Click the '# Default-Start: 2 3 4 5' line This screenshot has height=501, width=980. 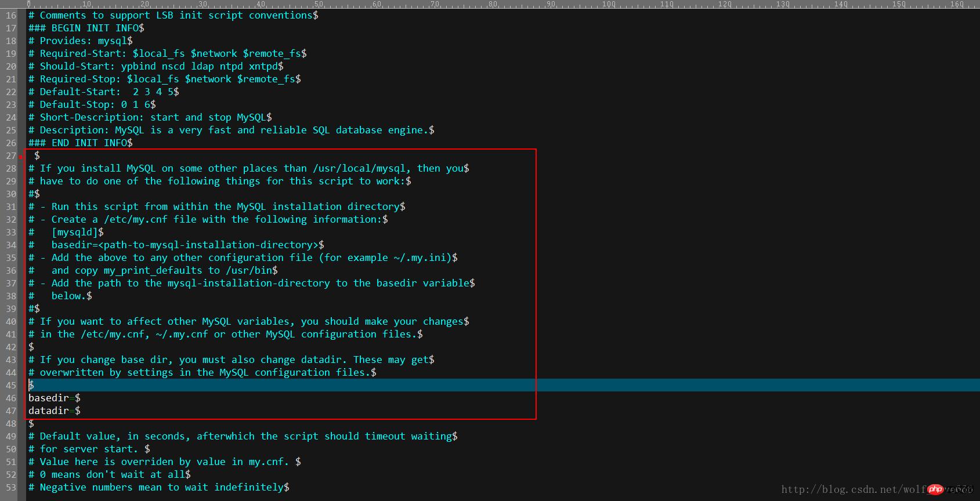[104, 92]
